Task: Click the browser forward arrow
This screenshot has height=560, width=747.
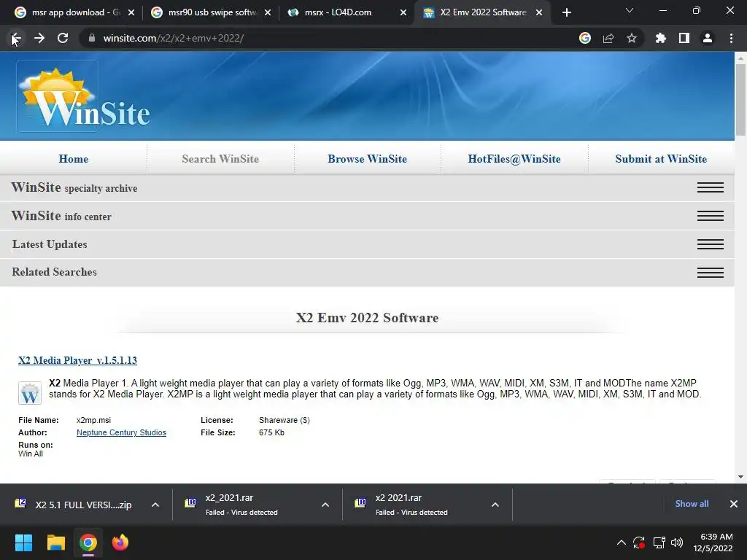Action: [39, 38]
